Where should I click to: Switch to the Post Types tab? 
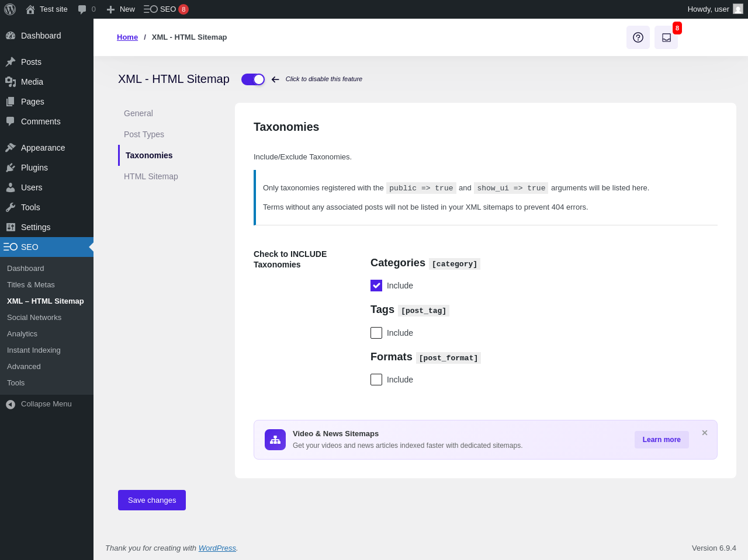click(x=144, y=134)
